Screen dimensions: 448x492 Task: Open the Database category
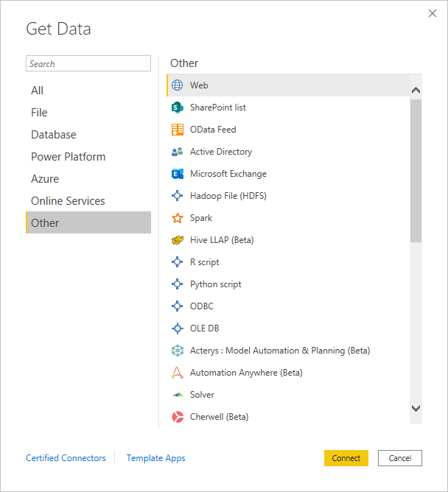(x=88, y=135)
